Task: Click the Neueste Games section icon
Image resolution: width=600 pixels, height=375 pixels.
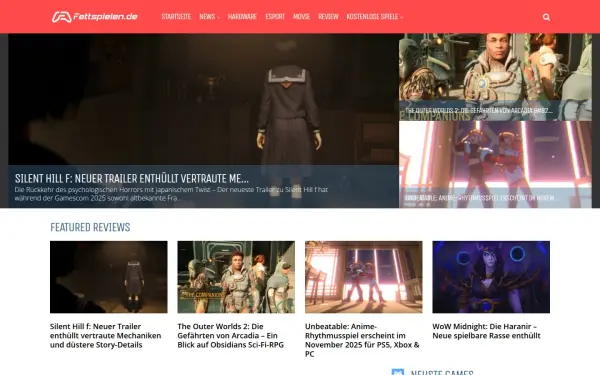Action: 398,372
